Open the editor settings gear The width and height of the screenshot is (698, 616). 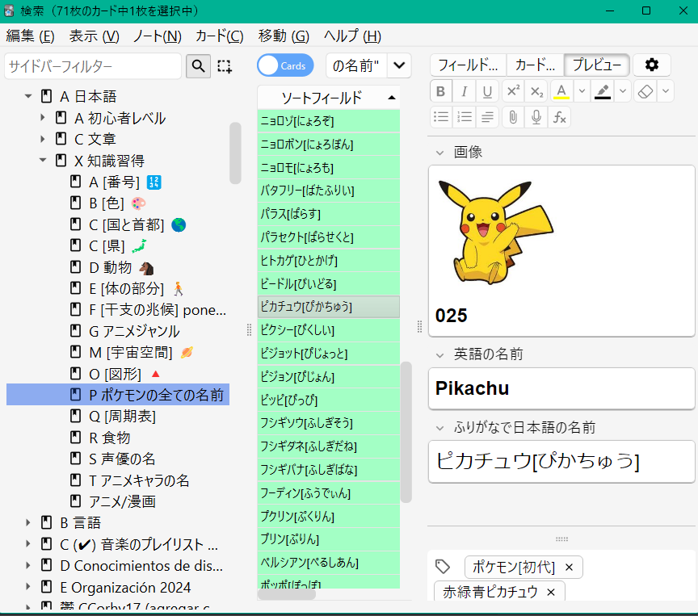[652, 65]
